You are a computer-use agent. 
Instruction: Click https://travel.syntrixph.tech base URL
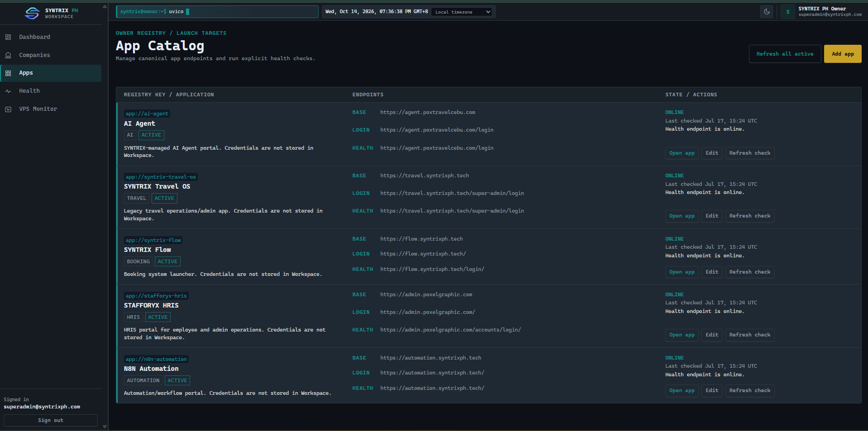(x=424, y=175)
